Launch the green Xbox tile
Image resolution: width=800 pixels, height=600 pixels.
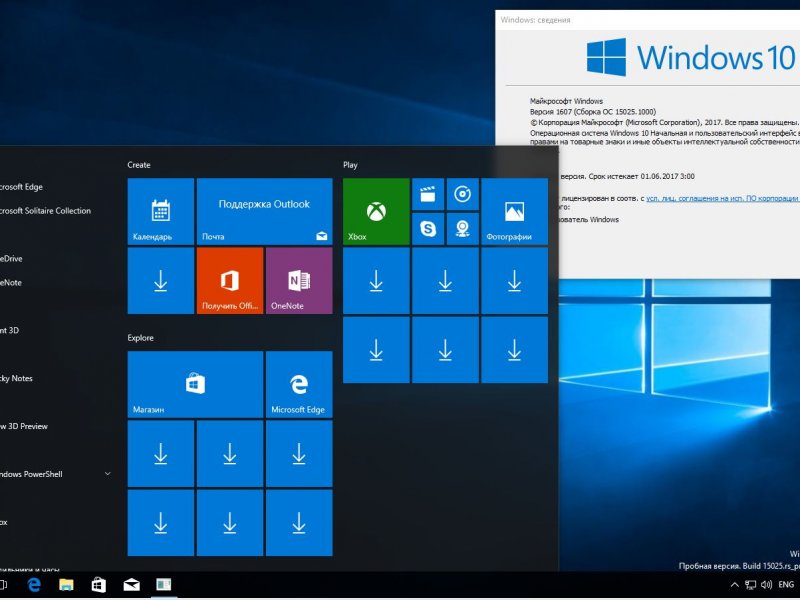[376, 211]
